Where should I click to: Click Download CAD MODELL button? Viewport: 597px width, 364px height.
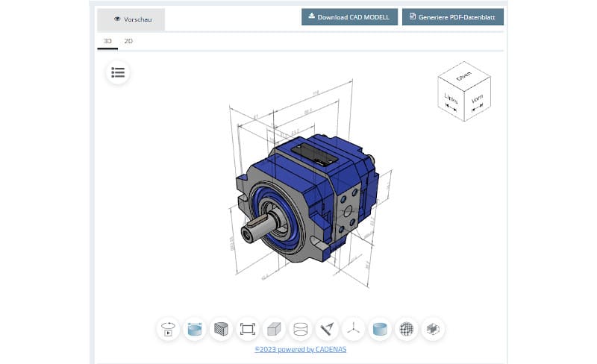pyautogui.click(x=349, y=17)
